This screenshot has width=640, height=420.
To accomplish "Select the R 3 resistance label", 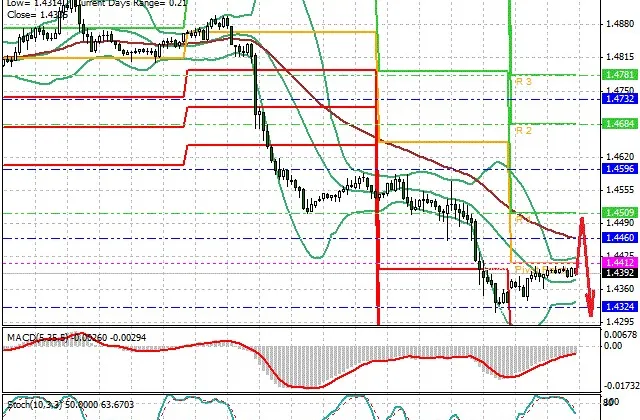I will pos(524,82).
